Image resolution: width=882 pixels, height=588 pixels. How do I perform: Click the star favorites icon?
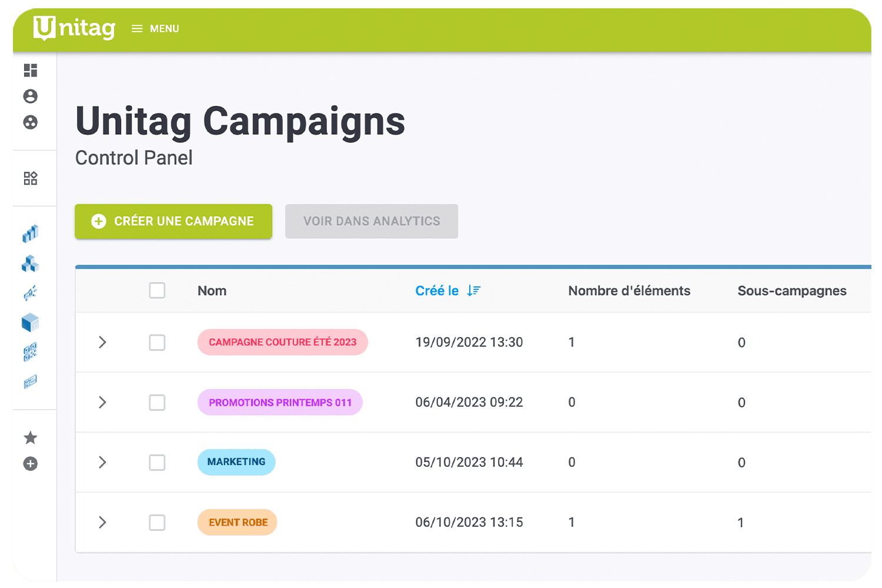point(31,438)
